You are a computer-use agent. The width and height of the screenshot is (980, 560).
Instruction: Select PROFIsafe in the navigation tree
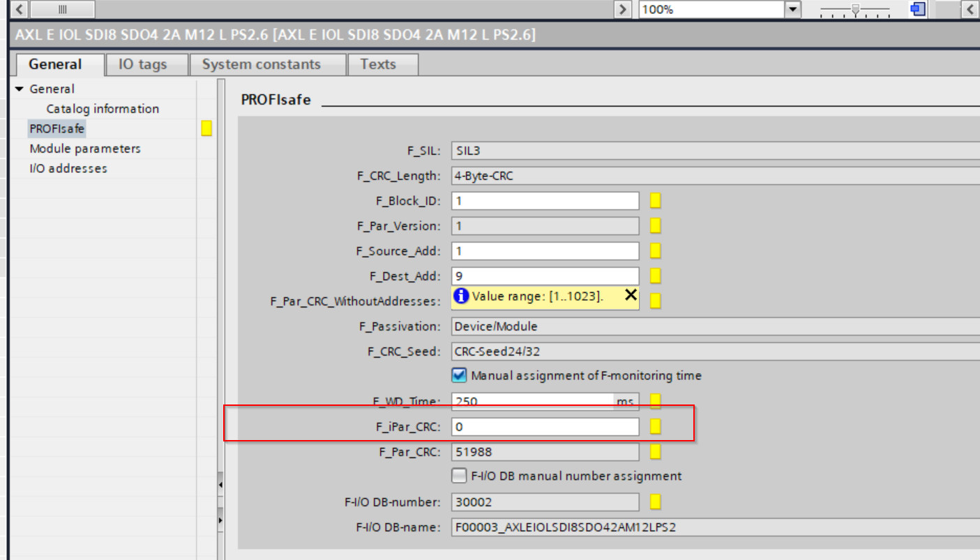coord(56,129)
